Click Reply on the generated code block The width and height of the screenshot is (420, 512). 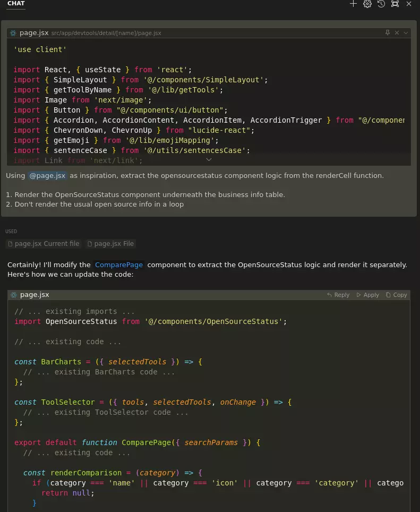pyautogui.click(x=338, y=295)
